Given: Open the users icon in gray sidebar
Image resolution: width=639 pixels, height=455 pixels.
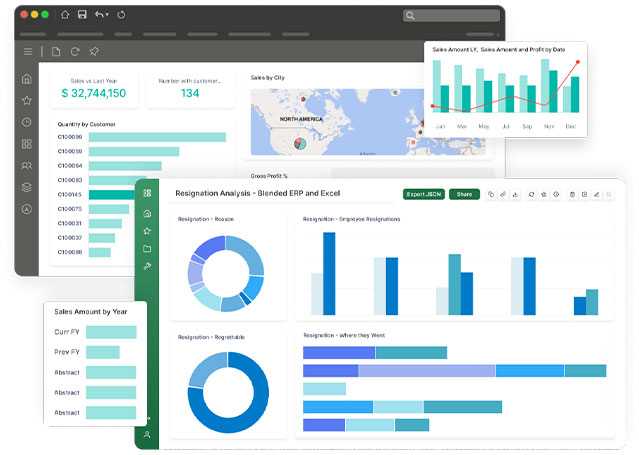Looking at the screenshot, I should (27, 165).
